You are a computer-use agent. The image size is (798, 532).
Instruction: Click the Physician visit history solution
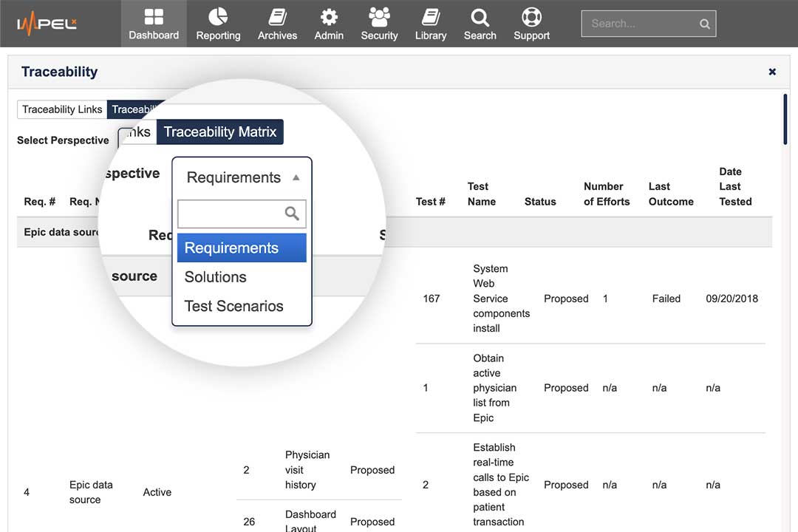307,470
